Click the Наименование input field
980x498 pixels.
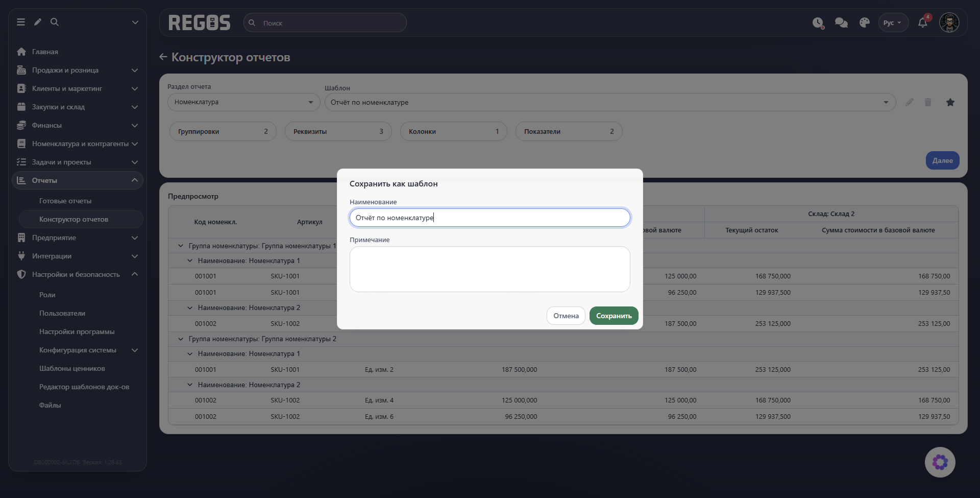pyautogui.click(x=489, y=218)
